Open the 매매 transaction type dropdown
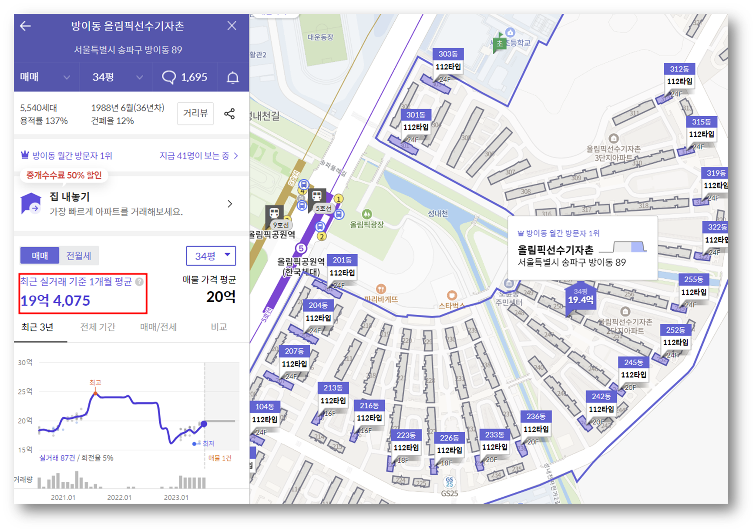This screenshot has width=756, height=532. 45,77
